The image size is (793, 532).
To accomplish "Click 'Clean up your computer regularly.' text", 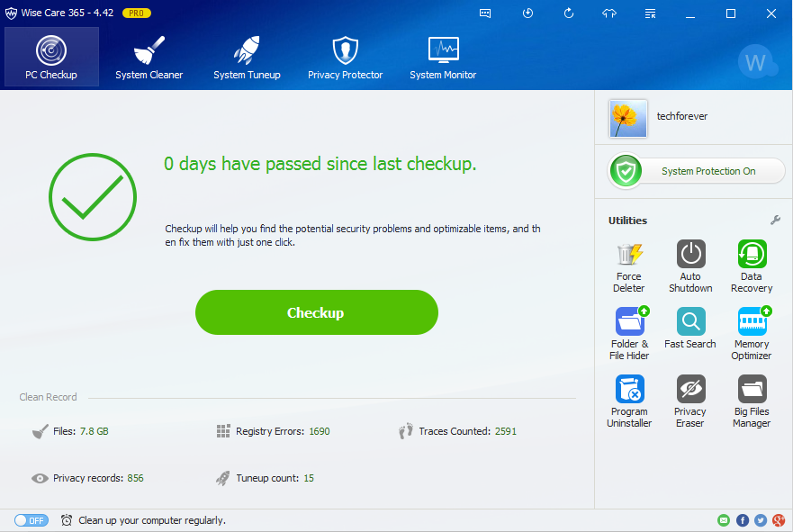I will (x=152, y=520).
